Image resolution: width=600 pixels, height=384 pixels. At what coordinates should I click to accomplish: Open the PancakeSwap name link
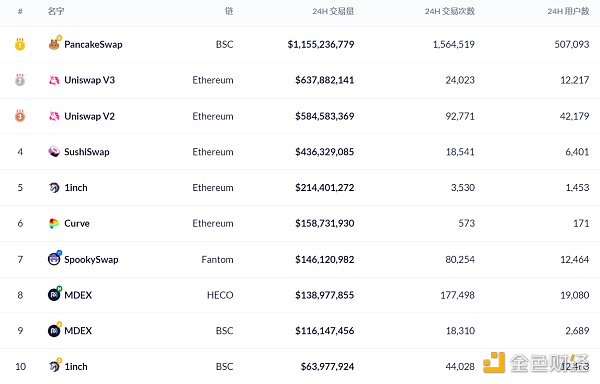click(x=93, y=45)
